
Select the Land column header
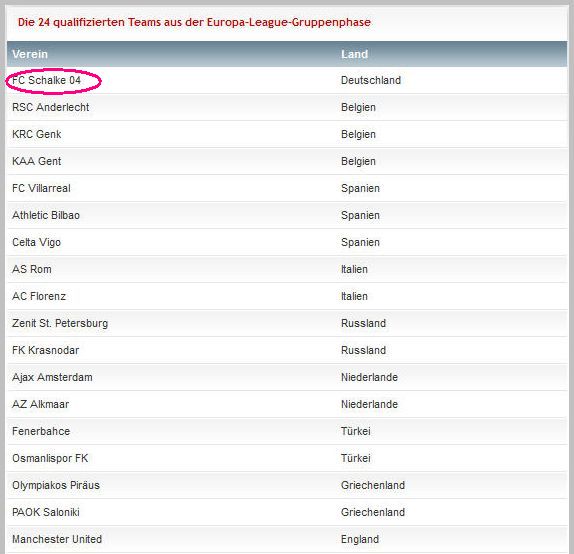(354, 54)
